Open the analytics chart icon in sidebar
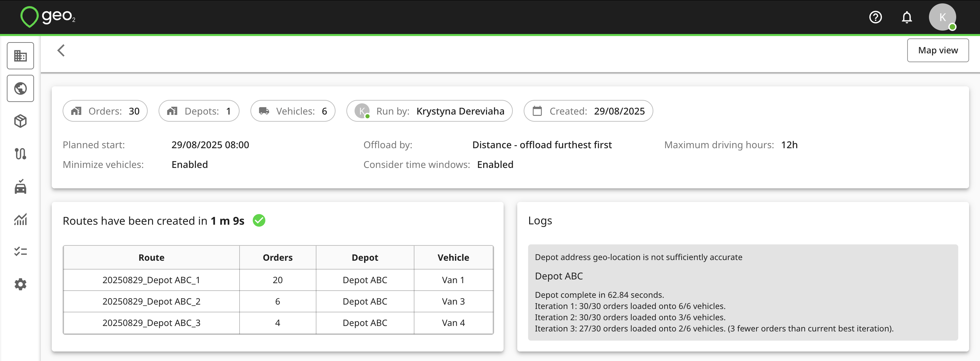Screen dimensions: 980x361 [x=20, y=219]
